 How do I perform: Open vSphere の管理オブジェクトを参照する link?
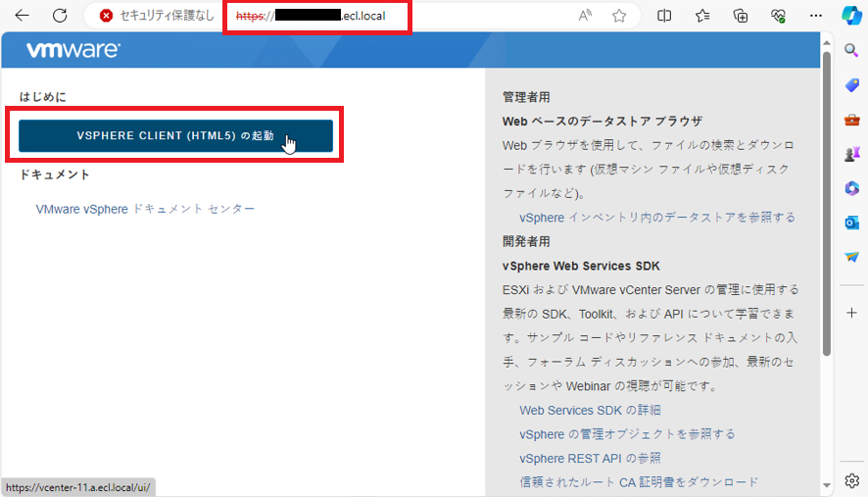point(627,434)
